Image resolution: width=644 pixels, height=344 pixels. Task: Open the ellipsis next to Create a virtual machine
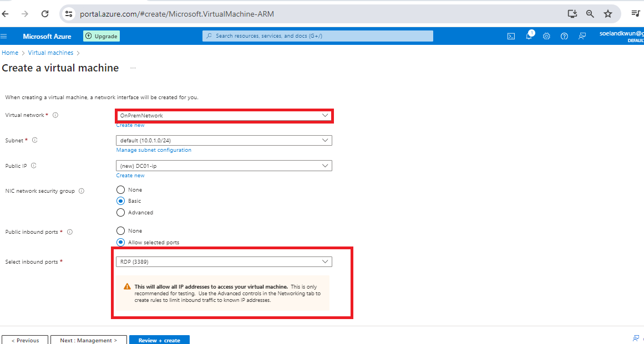point(133,68)
